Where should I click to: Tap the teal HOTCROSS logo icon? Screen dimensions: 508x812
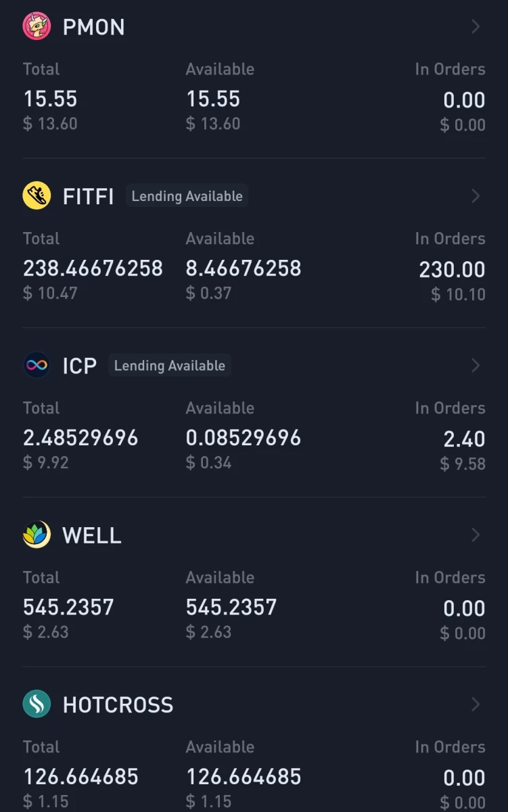37,704
